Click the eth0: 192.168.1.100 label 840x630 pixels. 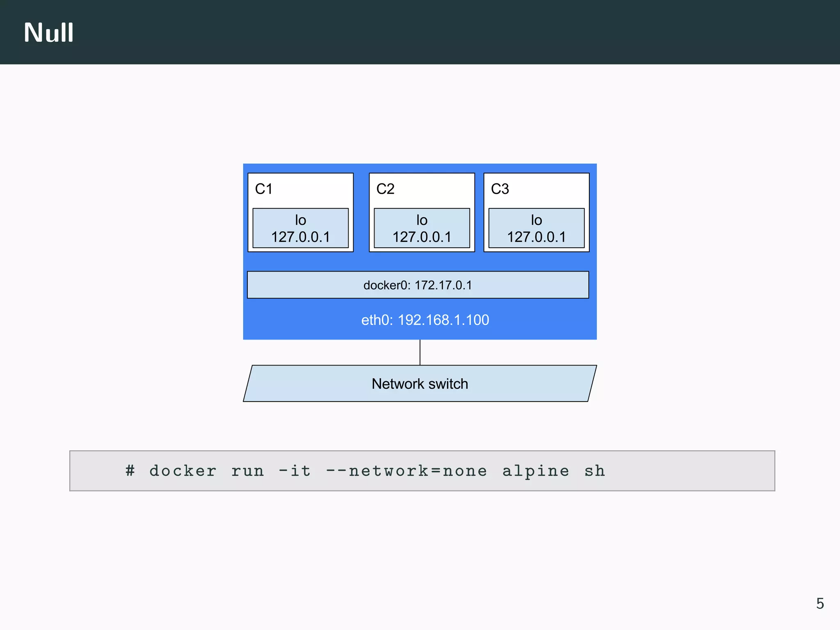tap(425, 320)
